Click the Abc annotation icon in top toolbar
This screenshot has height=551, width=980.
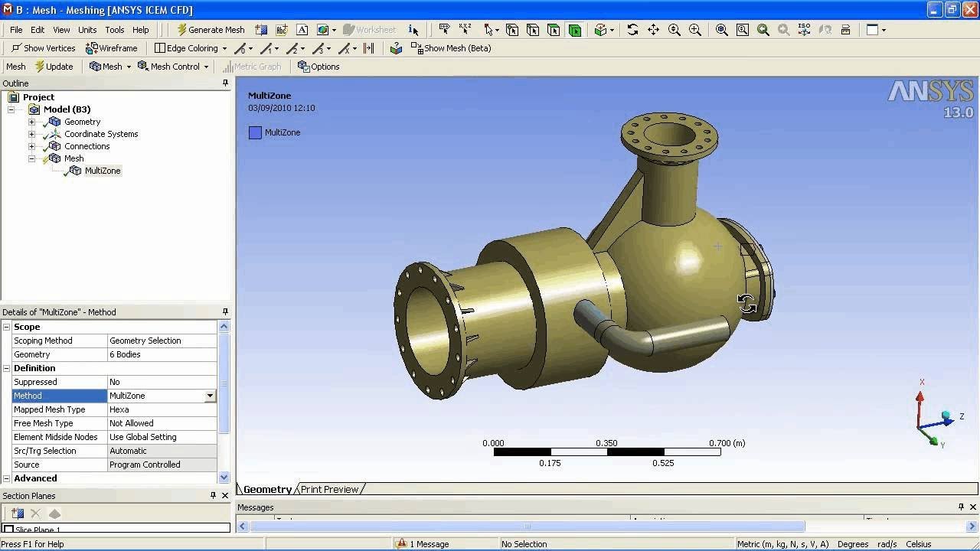click(x=282, y=30)
